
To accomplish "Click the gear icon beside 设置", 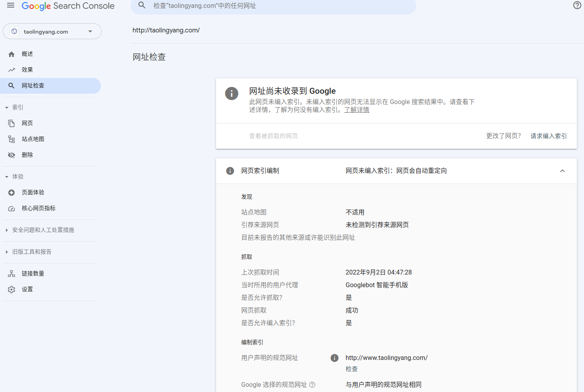I will tap(11, 290).
